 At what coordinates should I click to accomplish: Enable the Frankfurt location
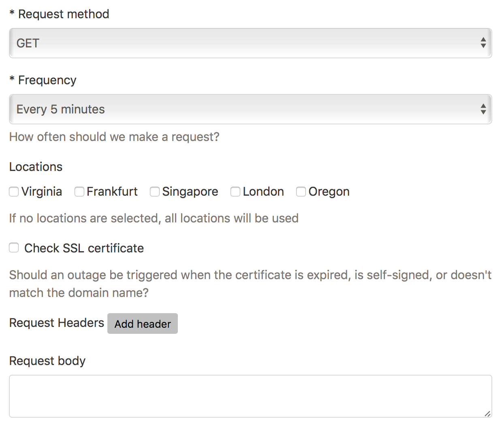79,192
